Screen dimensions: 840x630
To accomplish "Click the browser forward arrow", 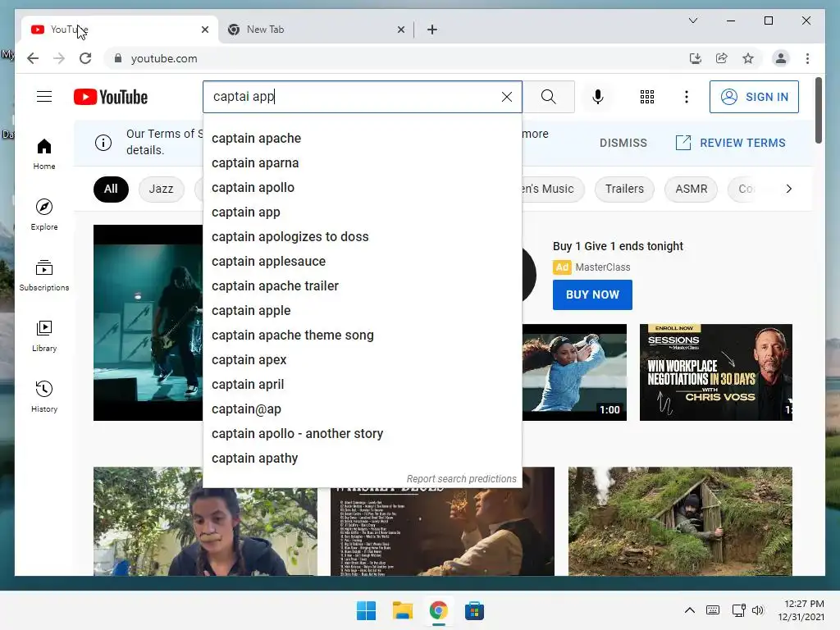I will [x=59, y=58].
